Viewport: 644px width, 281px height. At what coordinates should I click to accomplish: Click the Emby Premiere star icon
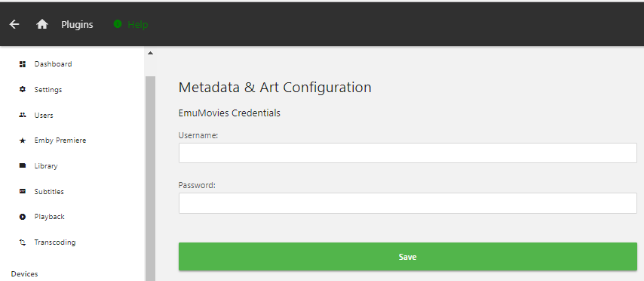tap(23, 140)
